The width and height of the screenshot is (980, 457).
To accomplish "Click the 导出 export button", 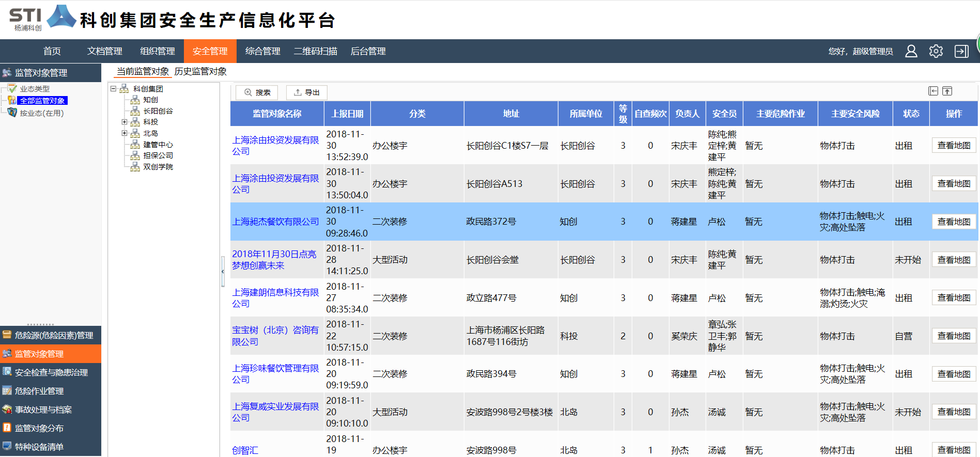I will coord(307,92).
